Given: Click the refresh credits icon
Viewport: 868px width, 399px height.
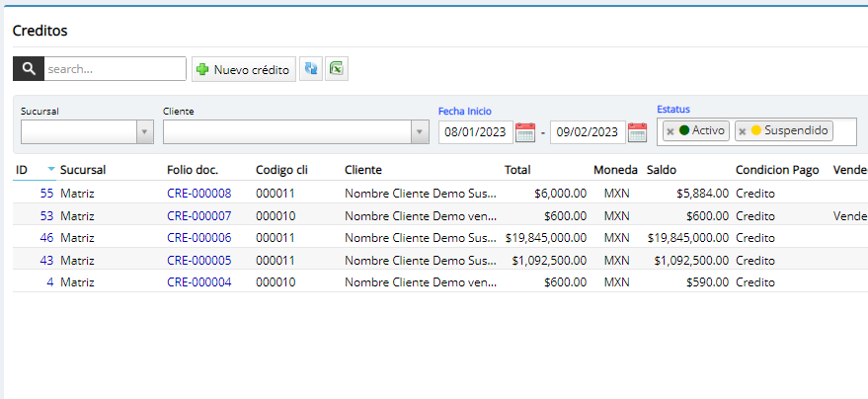Looking at the screenshot, I should tap(311, 69).
